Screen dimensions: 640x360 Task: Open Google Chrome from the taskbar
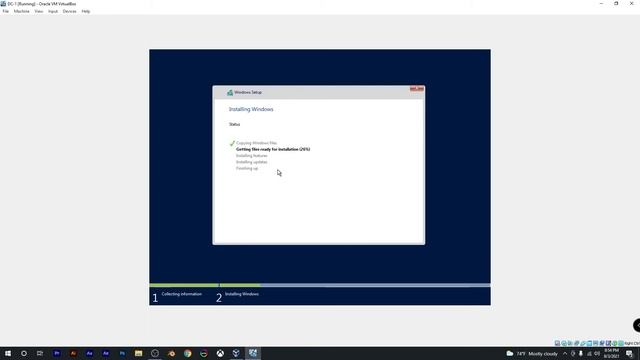click(187, 353)
